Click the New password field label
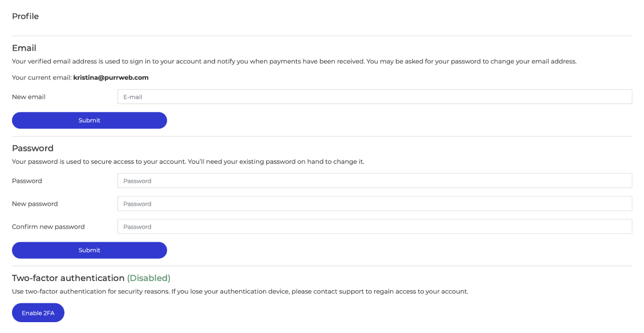The height and width of the screenshot is (333, 644). pos(35,203)
